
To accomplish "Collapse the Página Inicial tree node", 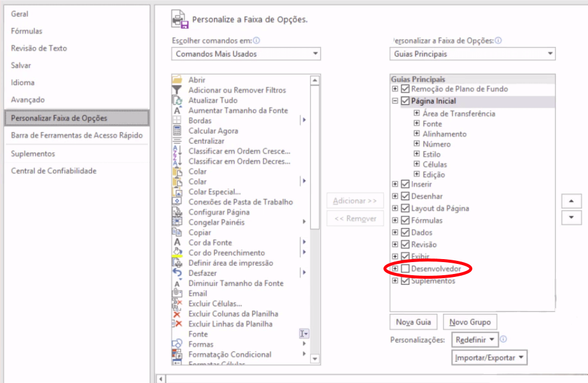I will coord(395,101).
